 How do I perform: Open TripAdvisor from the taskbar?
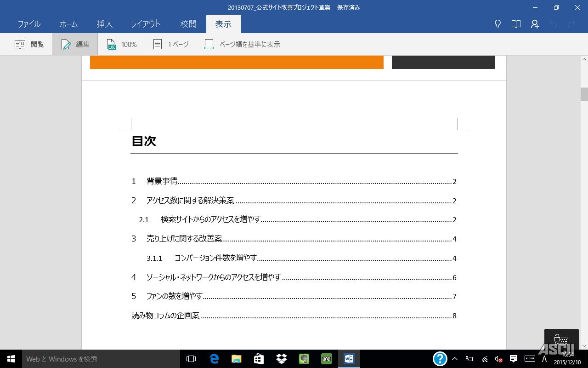[326, 359]
